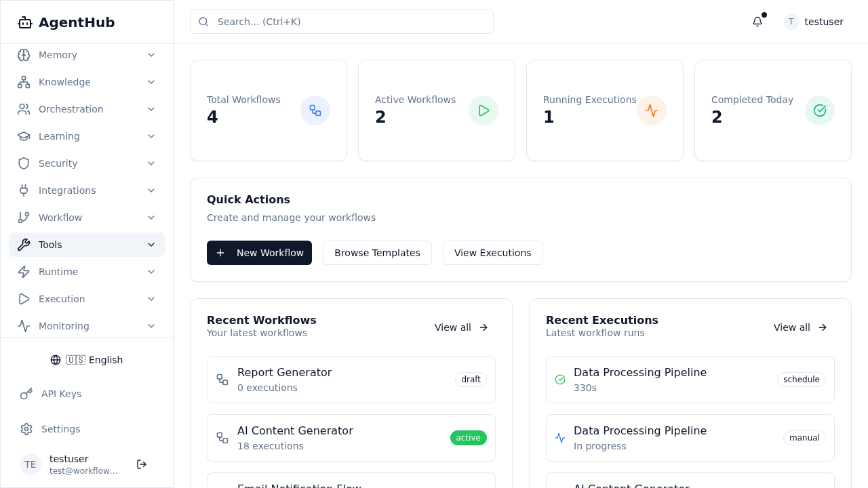Click the New Workflow button
Viewport: 868px width, 488px height.
259,253
